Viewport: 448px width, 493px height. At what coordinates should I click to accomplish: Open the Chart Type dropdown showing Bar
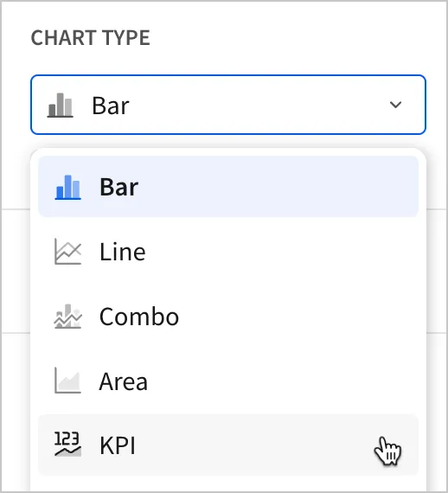(x=228, y=105)
